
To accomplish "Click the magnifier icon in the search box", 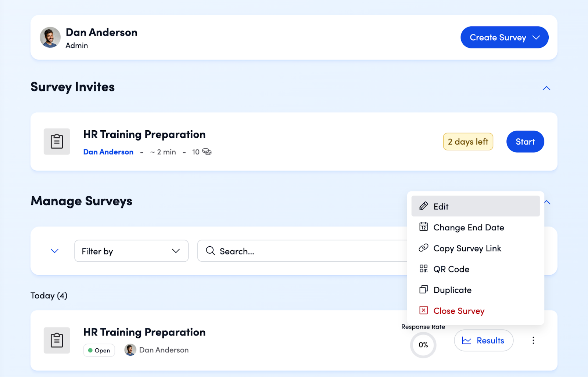I will (210, 251).
